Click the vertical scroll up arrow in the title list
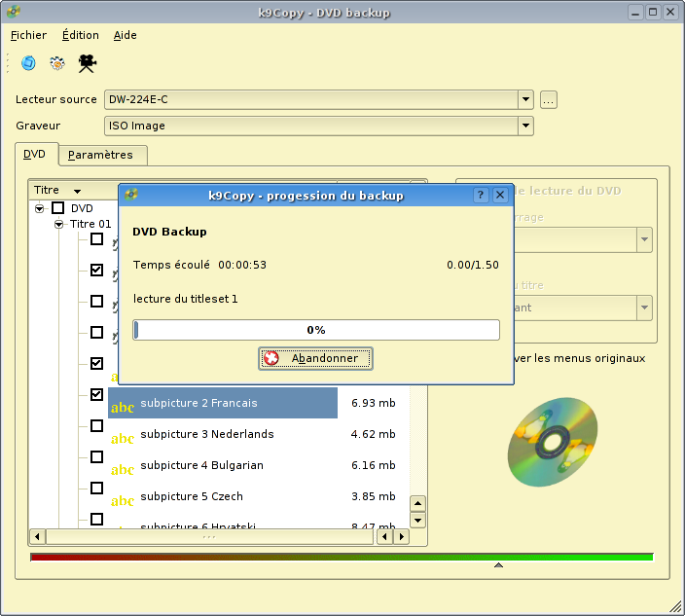 pos(417,504)
